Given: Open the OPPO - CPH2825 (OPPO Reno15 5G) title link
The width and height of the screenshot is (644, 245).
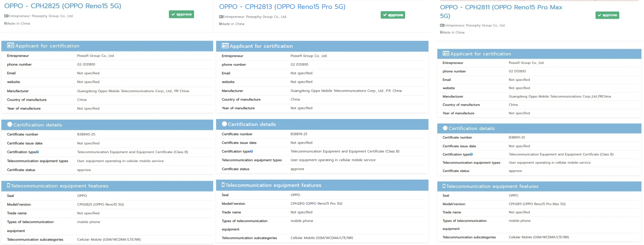Looking at the screenshot, I should pyautogui.click(x=63, y=6).
